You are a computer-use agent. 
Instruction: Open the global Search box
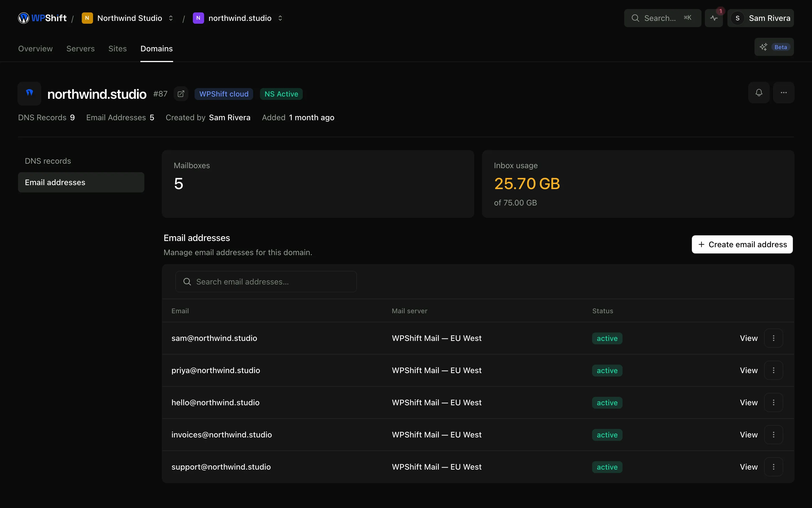(663, 18)
